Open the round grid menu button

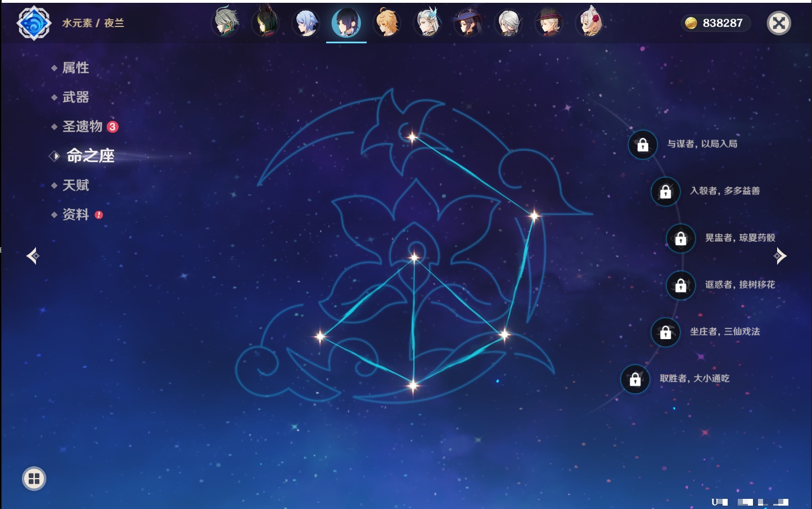point(34,479)
